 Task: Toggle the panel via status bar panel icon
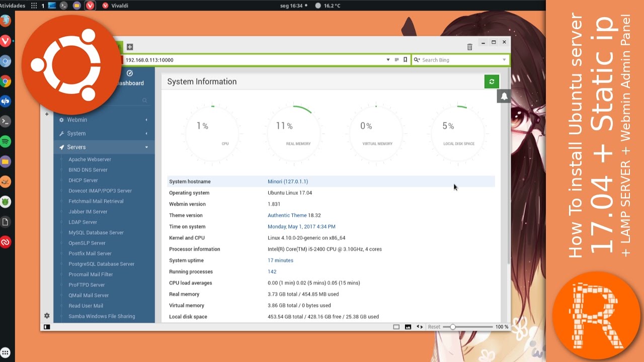click(x=47, y=327)
